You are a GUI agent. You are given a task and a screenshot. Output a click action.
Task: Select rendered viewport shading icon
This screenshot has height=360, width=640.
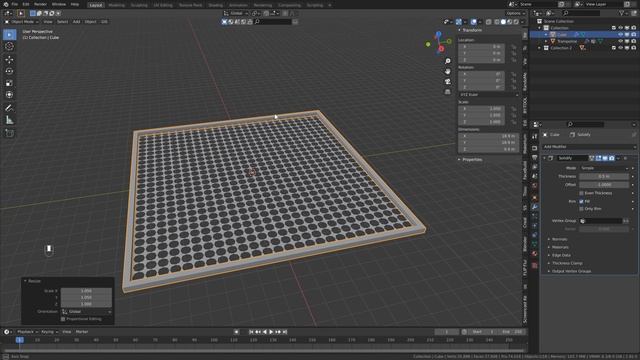click(516, 22)
